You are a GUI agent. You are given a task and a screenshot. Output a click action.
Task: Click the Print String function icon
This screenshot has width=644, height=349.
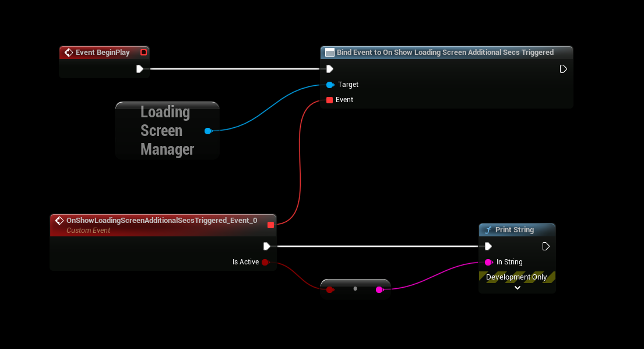click(488, 230)
